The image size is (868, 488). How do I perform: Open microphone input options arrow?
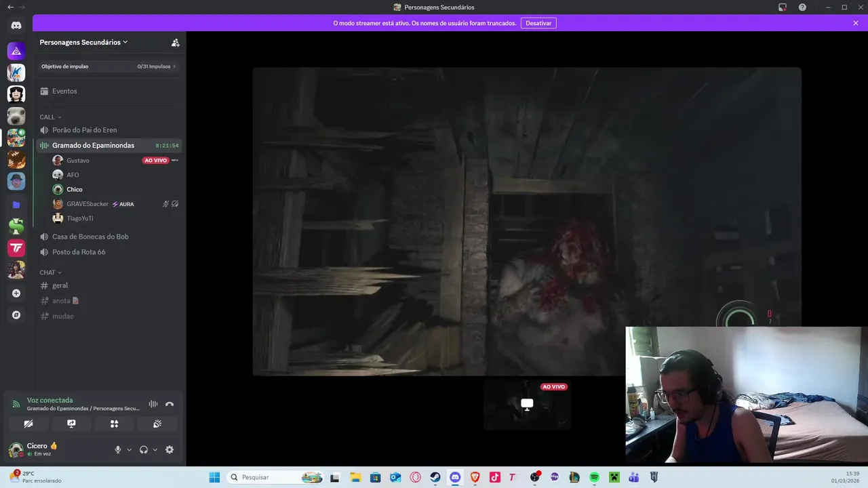[x=129, y=449]
